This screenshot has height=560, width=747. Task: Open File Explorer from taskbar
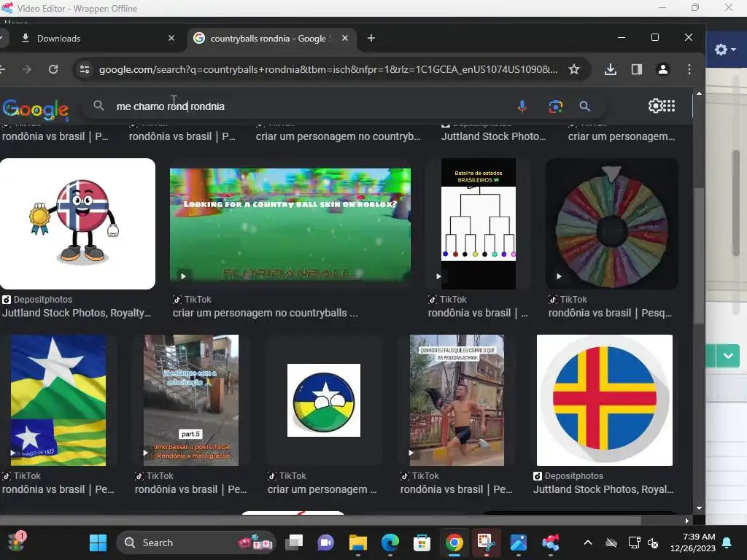point(357,542)
